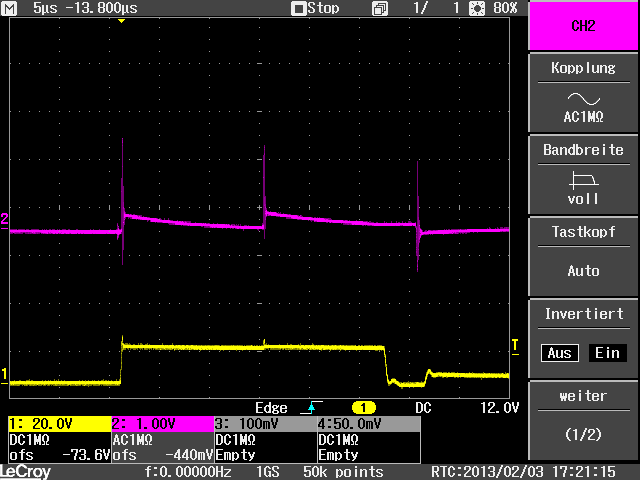Click the trigger level T marker
This screenshot has height=480, width=640.
pos(515,347)
